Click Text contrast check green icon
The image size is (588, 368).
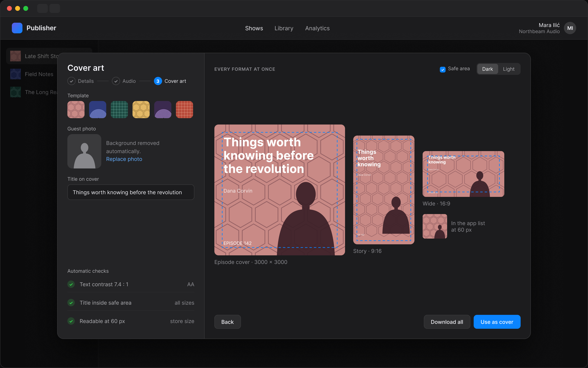[x=71, y=284]
